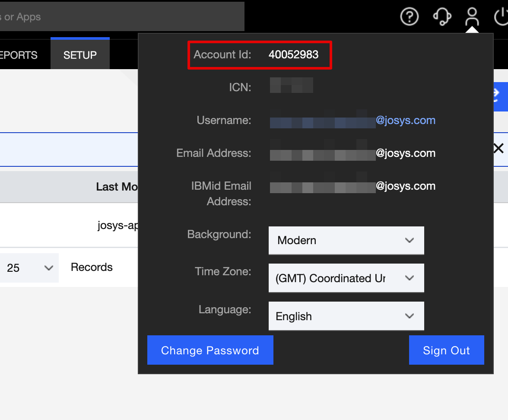The width and height of the screenshot is (508, 420).
Task: Switch to the SETUP tab
Action: (x=80, y=55)
